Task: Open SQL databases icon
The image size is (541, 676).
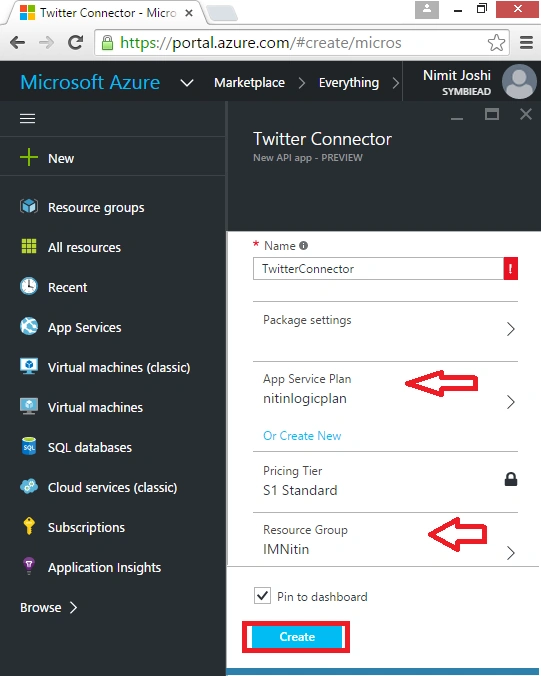Action: (x=29, y=446)
